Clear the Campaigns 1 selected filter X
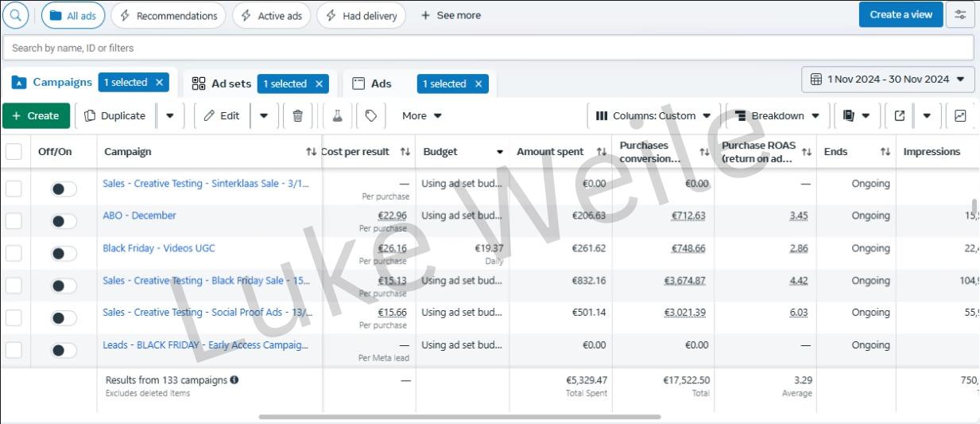 pos(159,82)
